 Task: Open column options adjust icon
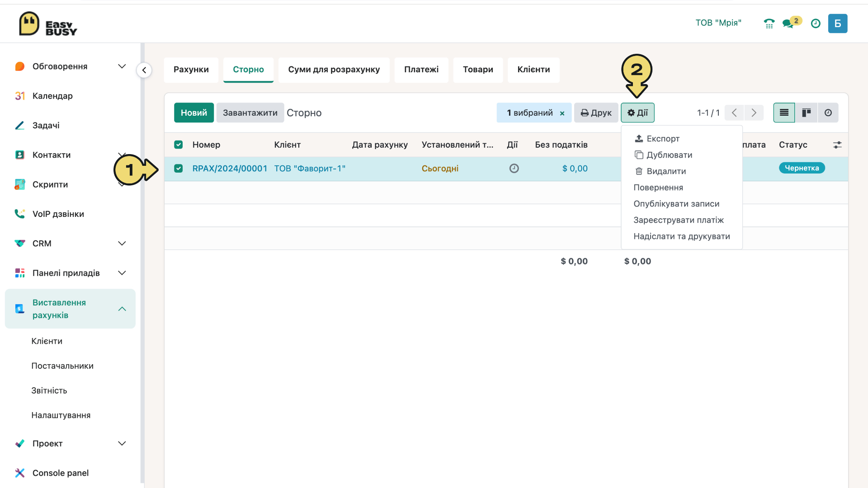(837, 145)
